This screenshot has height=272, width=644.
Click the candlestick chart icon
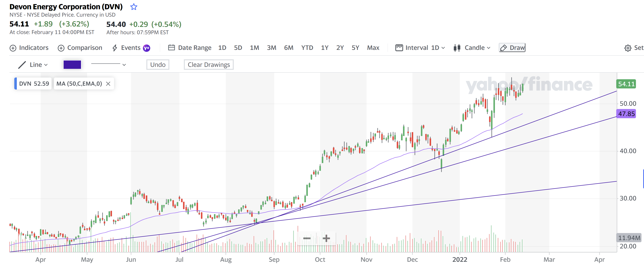(457, 48)
